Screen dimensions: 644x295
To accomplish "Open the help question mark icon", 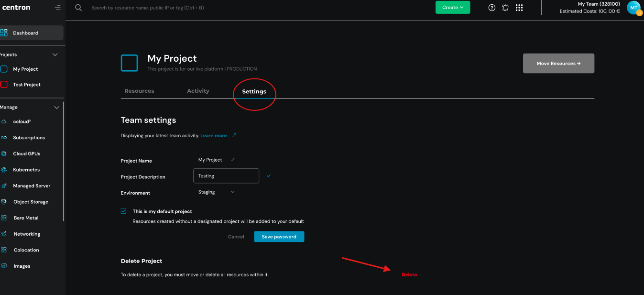I will point(491,8).
